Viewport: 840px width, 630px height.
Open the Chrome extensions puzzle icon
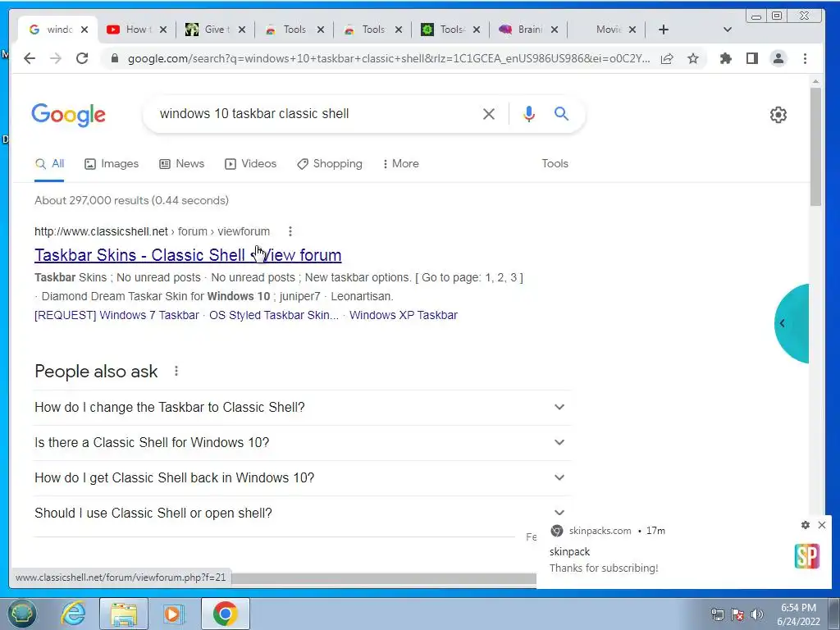tap(726, 58)
